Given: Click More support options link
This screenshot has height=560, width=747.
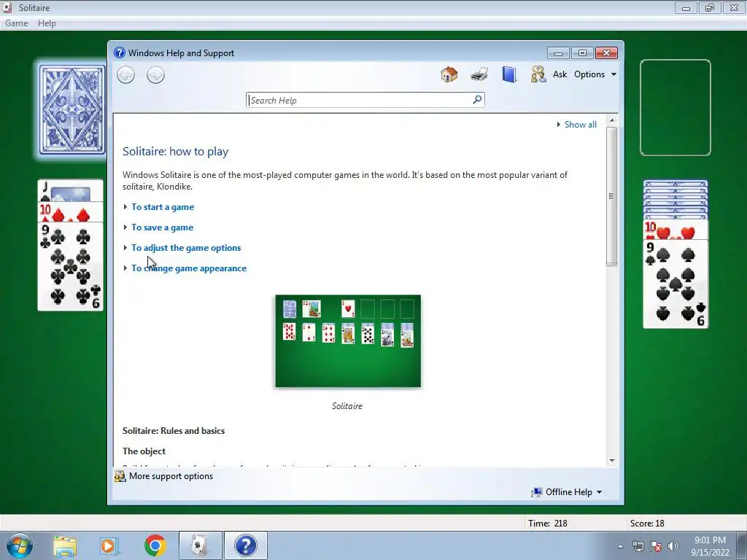Looking at the screenshot, I should click(x=171, y=475).
